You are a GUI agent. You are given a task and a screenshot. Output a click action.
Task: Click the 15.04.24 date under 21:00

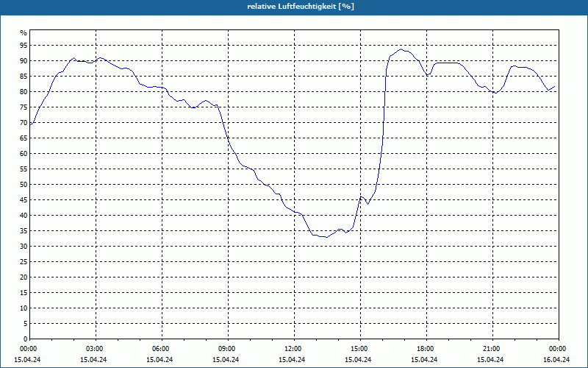click(x=490, y=360)
